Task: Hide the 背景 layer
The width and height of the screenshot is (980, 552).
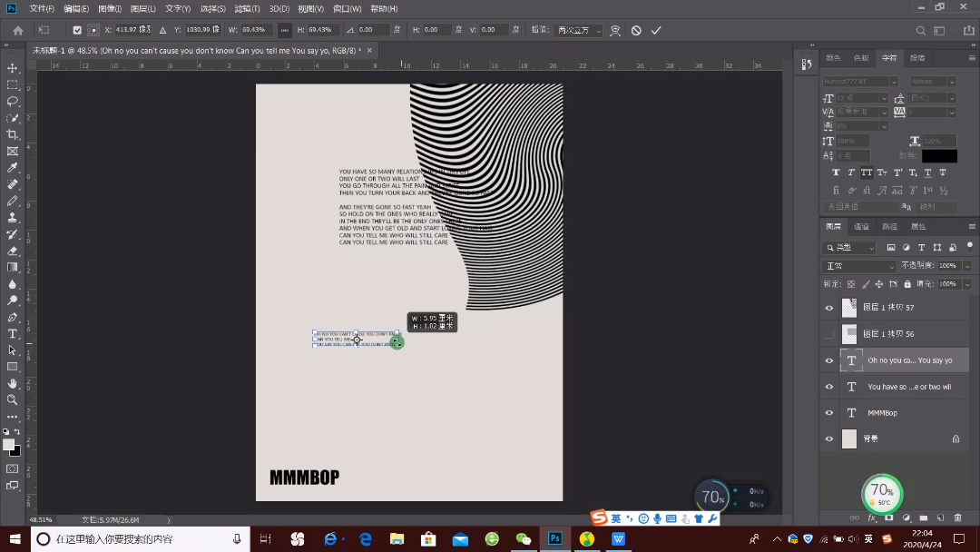Action: (829, 439)
